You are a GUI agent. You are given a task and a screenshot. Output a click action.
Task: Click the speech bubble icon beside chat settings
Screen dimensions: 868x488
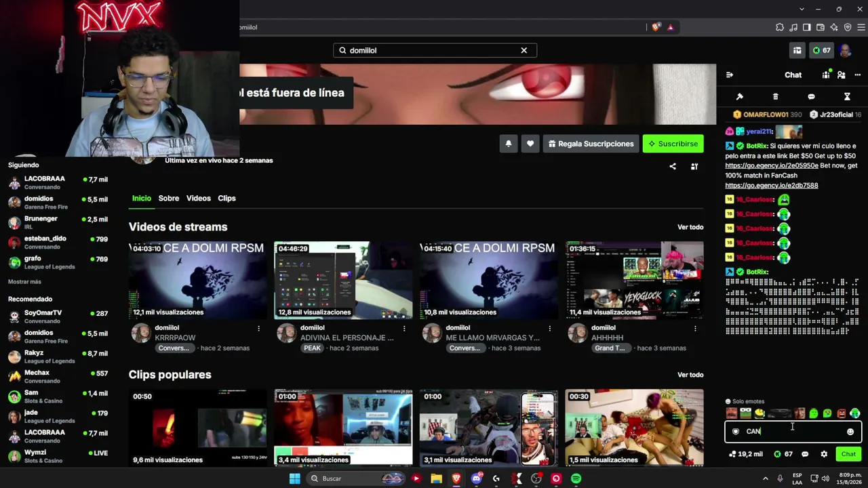pyautogui.click(x=805, y=454)
